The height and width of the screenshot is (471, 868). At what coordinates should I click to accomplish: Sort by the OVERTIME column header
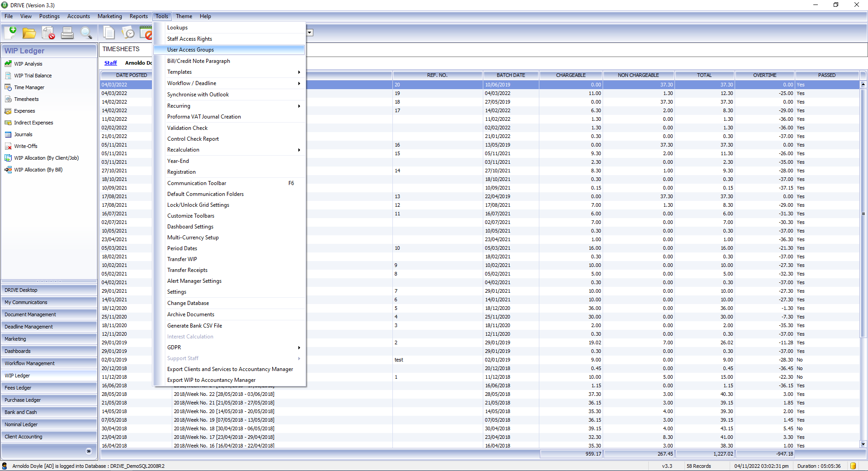coord(764,75)
